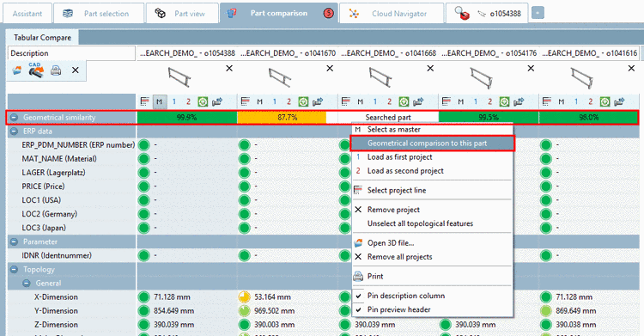Viewport: 644px width, 336px height.
Task: Click green geometric search icon for o1041670
Action: pyautogui.click(x=303, y=101)
